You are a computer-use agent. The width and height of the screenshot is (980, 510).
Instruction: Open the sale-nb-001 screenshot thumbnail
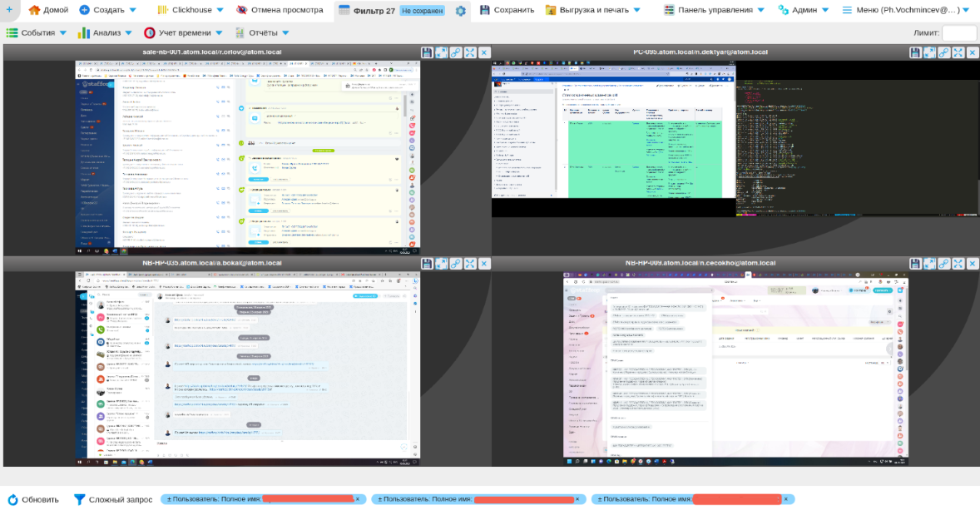coord(246,156)
